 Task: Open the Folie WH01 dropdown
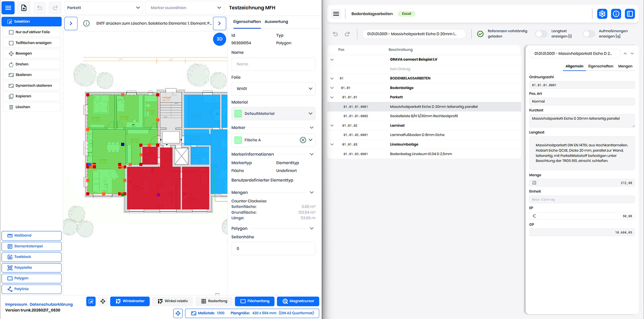click(273, 89)
